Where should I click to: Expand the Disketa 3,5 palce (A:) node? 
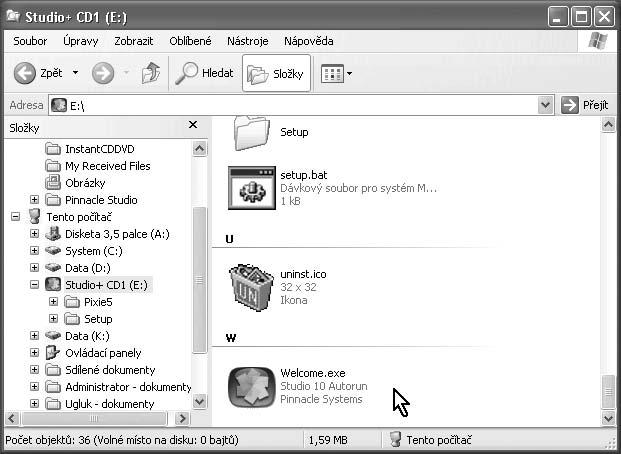point(34,233)
